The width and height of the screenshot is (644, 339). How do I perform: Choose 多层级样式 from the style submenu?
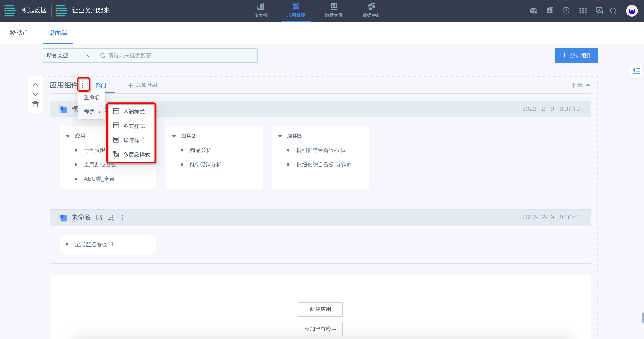(131, 155)
